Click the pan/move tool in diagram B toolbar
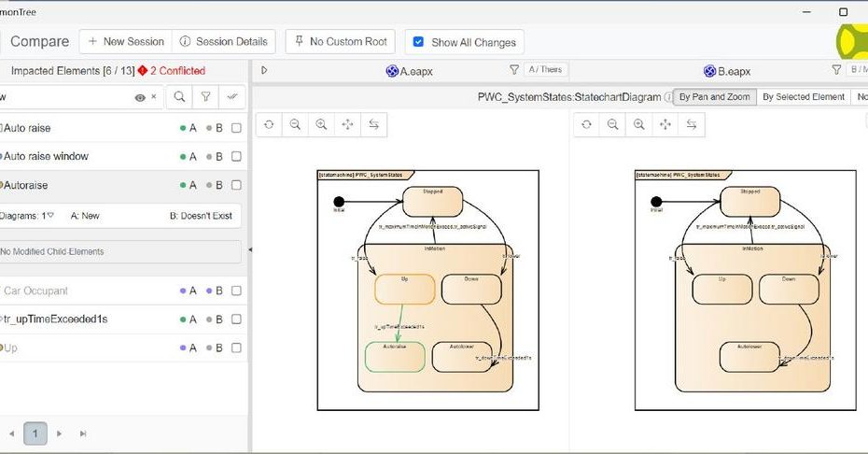This screenshot has height=454, width=868. (665, 125)
